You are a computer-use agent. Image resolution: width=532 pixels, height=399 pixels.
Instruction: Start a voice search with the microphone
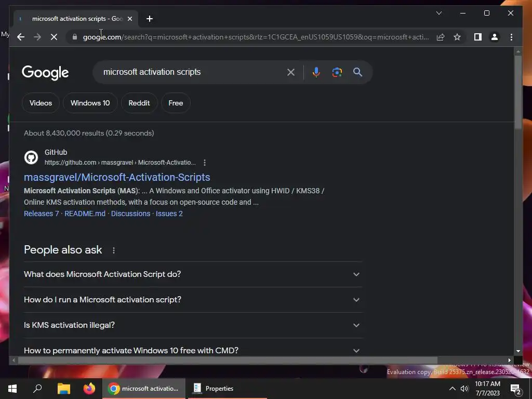316,72
